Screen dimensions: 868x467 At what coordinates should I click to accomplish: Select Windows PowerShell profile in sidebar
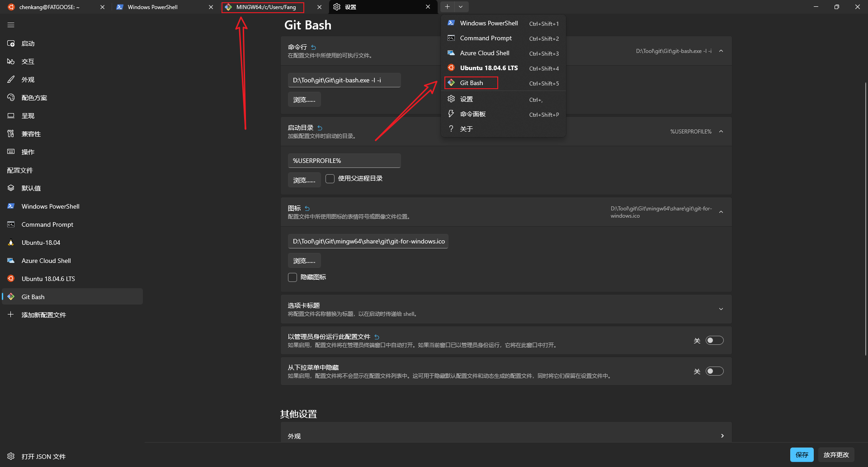[x=72, y=206]
